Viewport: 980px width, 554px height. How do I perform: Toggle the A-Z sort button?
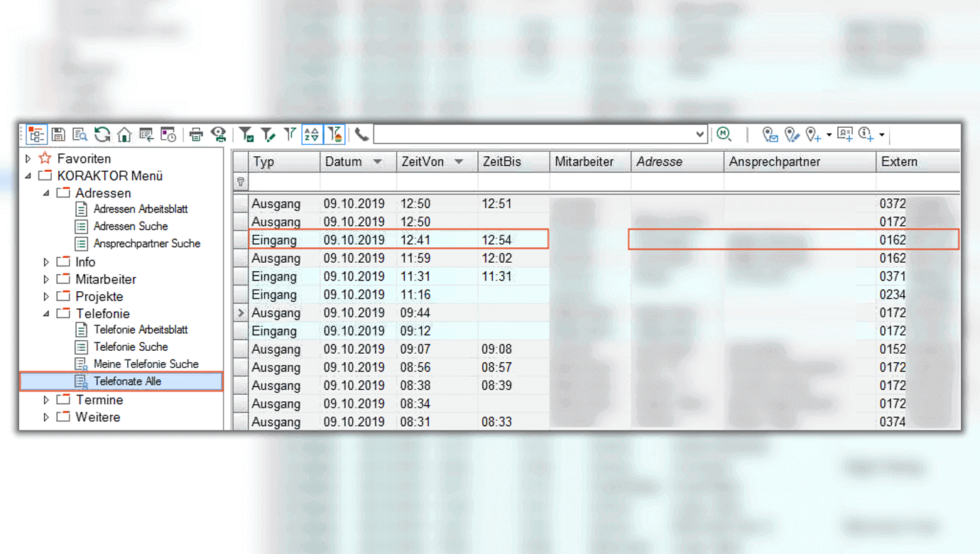[x=312, y=134]
